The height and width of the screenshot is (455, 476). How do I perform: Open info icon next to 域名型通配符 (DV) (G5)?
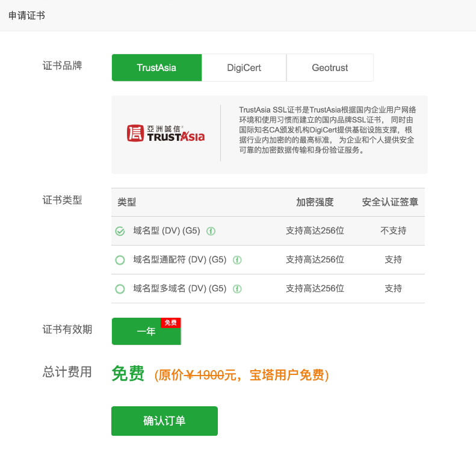click(x=237, y=260)
